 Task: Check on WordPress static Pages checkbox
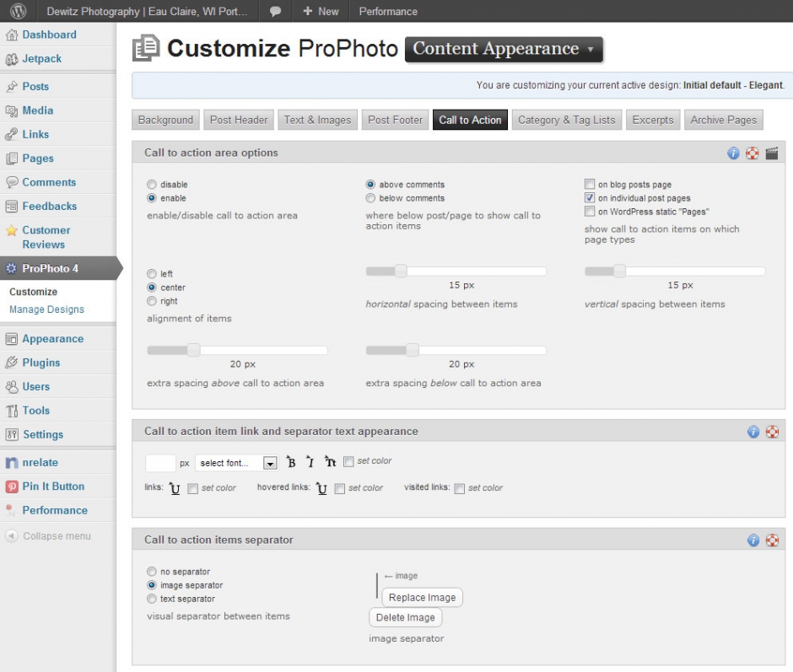[589, 212]
